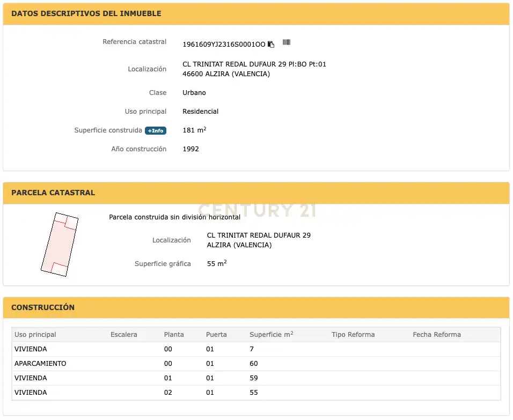Screen dimensions: 513x420
Task: Click the Tipo Reforma column header
Action: pos(353,335)
